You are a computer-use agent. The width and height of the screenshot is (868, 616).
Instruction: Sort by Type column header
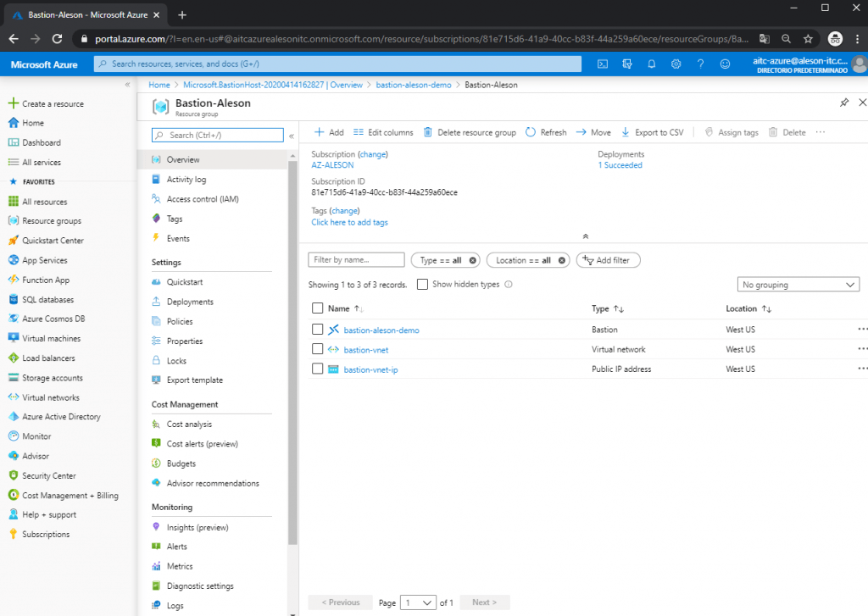pyautogui.click(x=607, y=308)
